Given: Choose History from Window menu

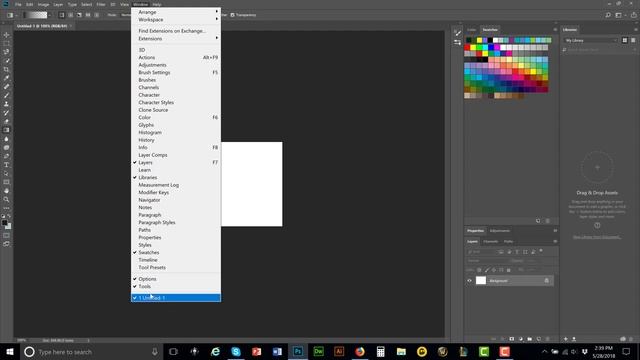Looking at the screenshot, I should click(176, 140).
